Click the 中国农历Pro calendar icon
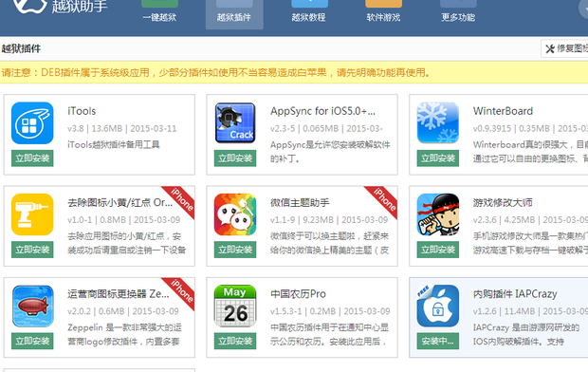Viewport: 588px width, 372px height. tap(235, 306)
